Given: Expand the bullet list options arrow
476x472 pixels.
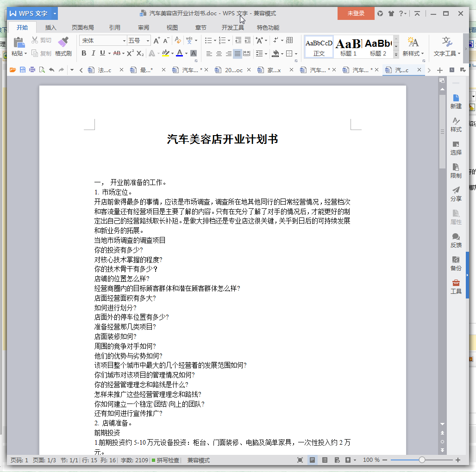Looking at the screenshot, I should point(215,40).
